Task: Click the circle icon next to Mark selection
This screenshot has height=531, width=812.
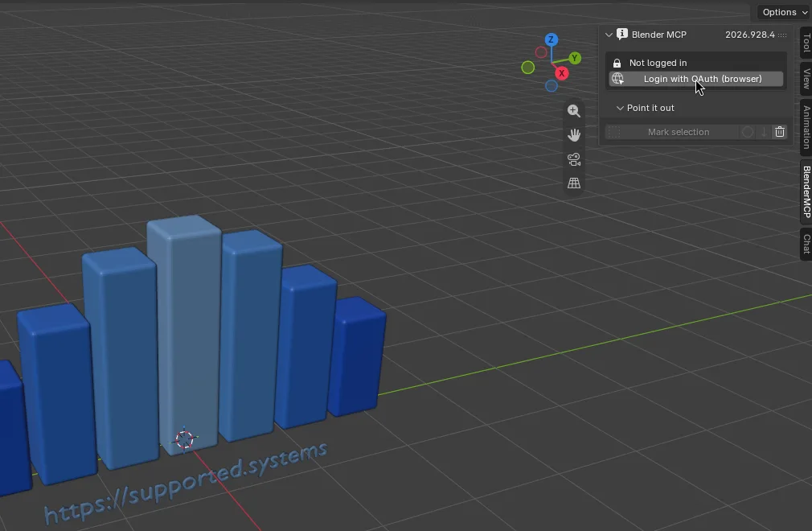Action: (x=747, y=132)
